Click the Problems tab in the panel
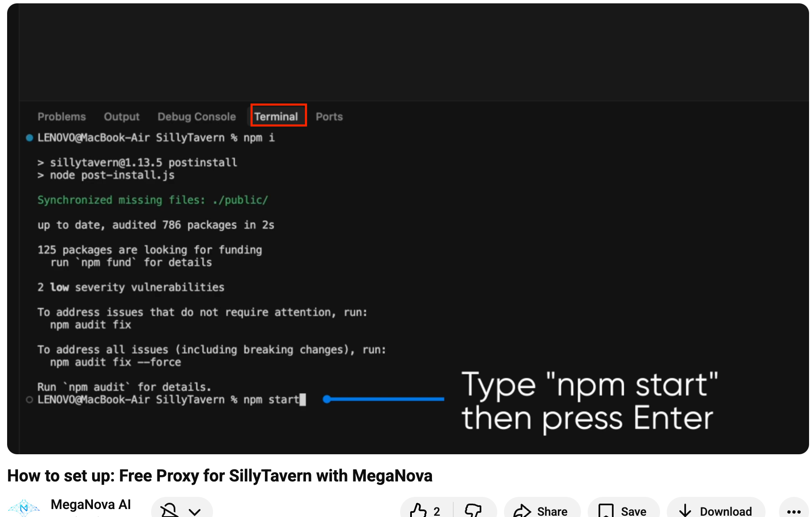 62,117
